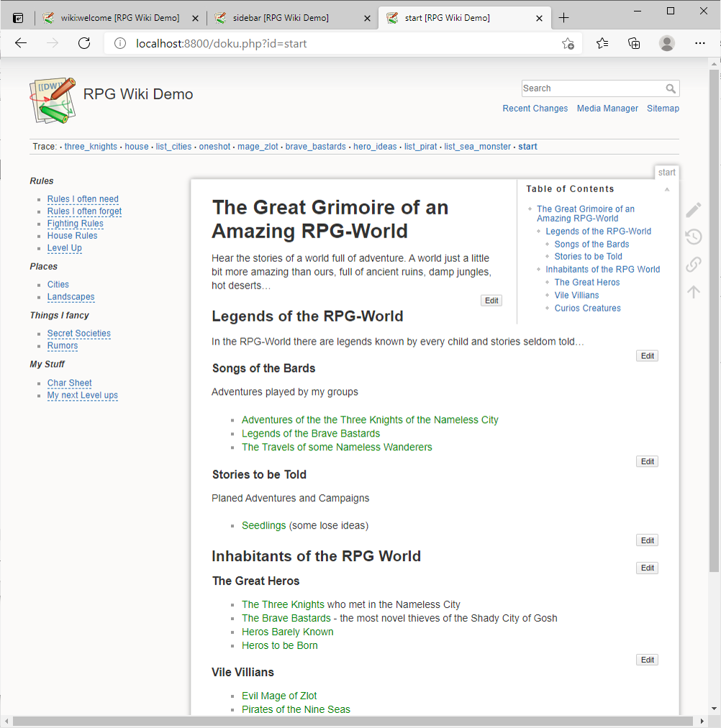
Task: Jump to Songs of the Bards in contents
Action: (x=592, y=244)
